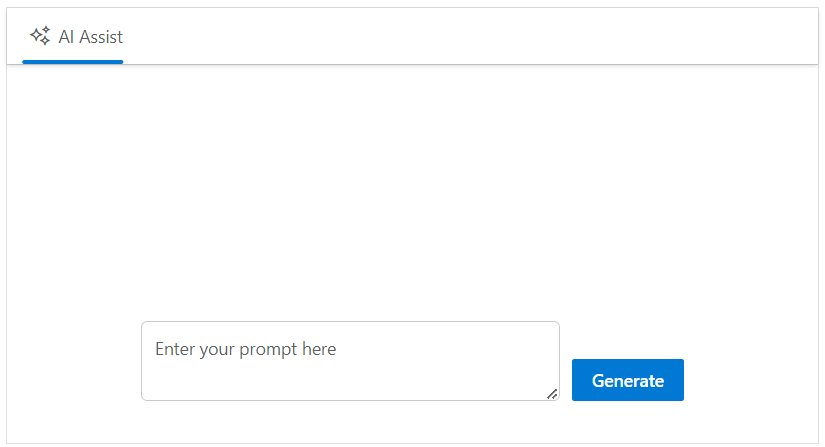The width and height of the screenshot is (825, 447).
Task: Click the blue underline beneath AI Assist
Action: point(73,61)
